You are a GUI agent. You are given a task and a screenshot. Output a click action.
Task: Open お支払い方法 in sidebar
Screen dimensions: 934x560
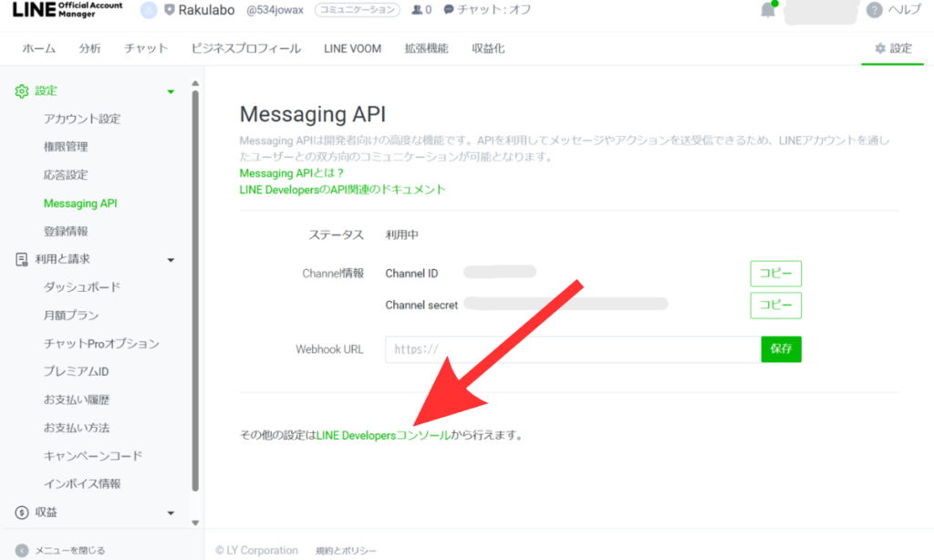77,428
